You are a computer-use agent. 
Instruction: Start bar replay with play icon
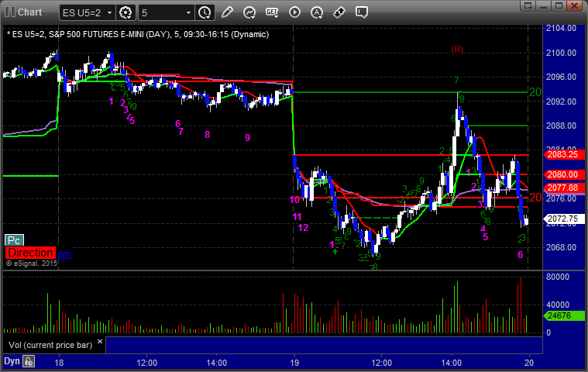[x=294, y=12]
